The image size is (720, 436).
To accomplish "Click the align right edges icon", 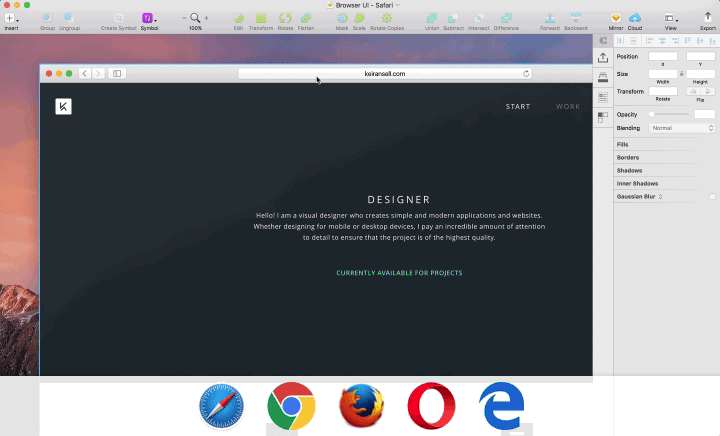I will tap(675, 41).
